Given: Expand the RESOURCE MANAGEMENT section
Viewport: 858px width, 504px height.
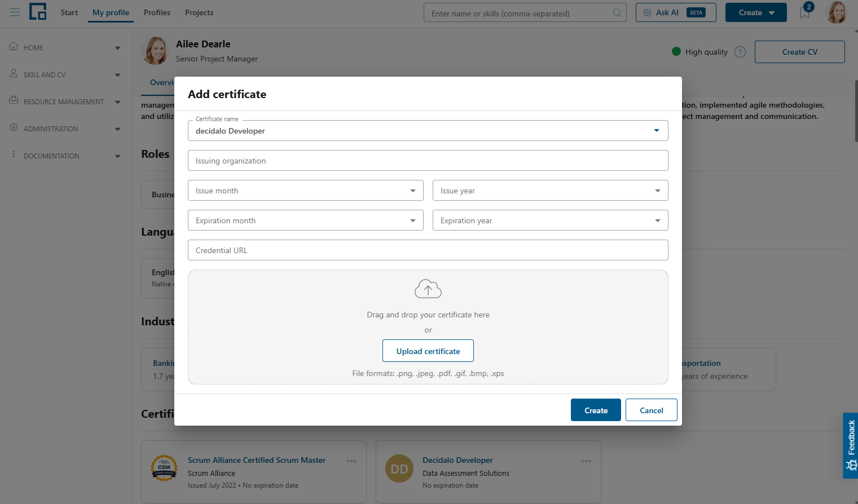Looking at the screenshot, I should coord(117,102).
